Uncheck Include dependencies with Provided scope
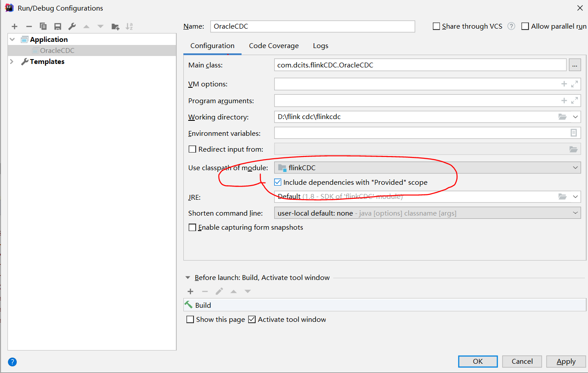The width and height of the screenshot is (588, 373). [x=278, y=182]
